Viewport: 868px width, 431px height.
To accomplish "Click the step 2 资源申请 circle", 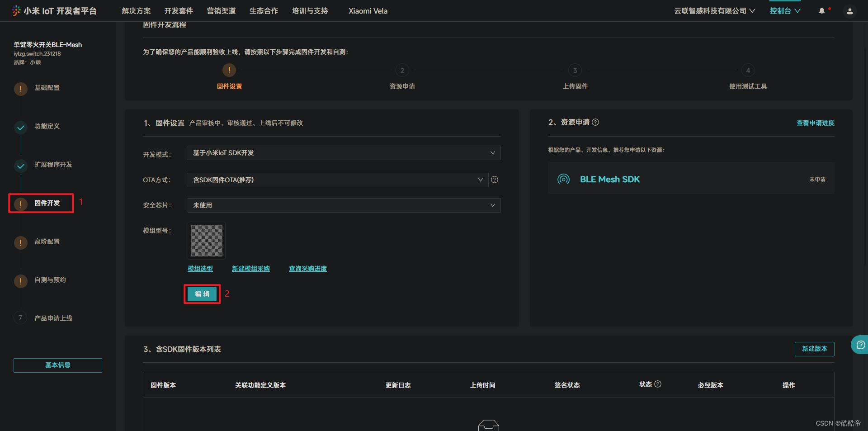I will pos(402,71).
